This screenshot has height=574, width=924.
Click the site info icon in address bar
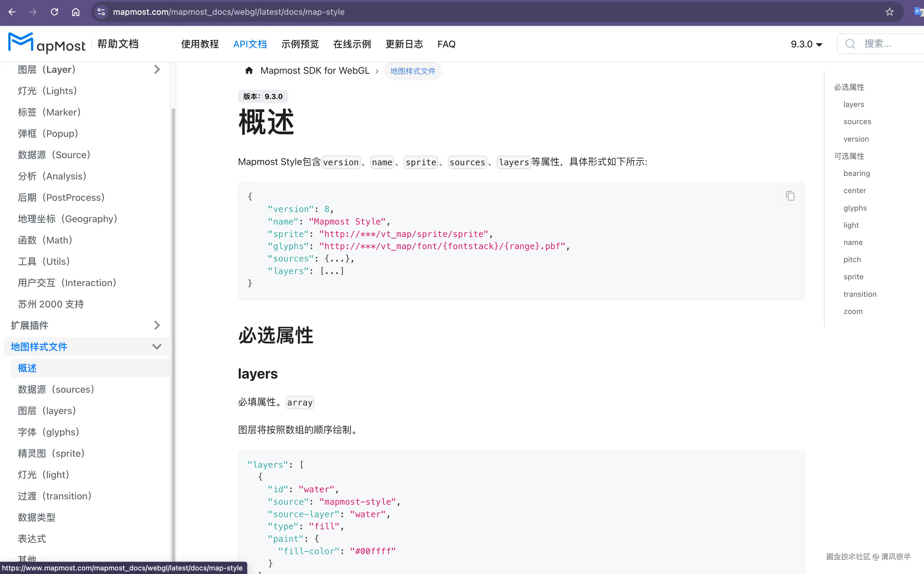point(101,12)
